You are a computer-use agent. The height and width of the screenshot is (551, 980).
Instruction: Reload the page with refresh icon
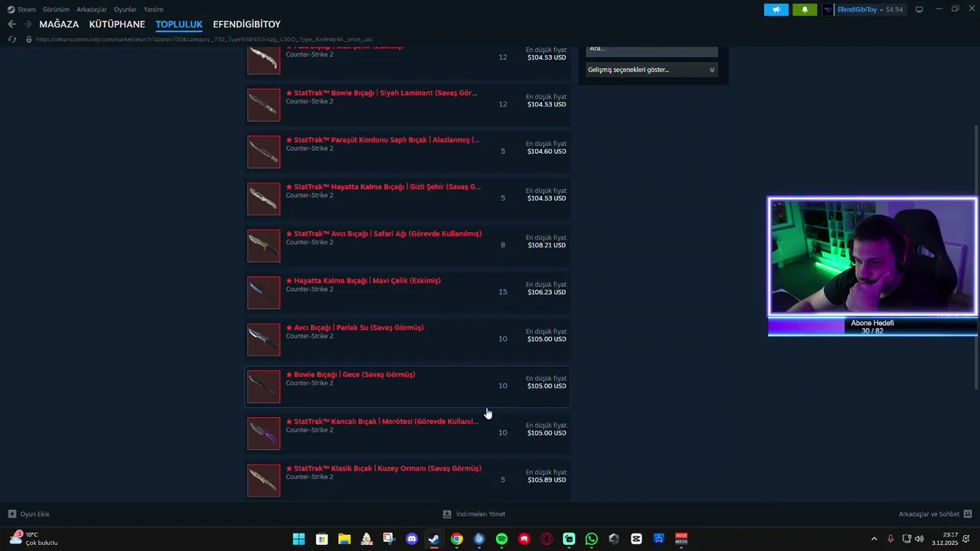pyautogui.click(x=11, y=39)
